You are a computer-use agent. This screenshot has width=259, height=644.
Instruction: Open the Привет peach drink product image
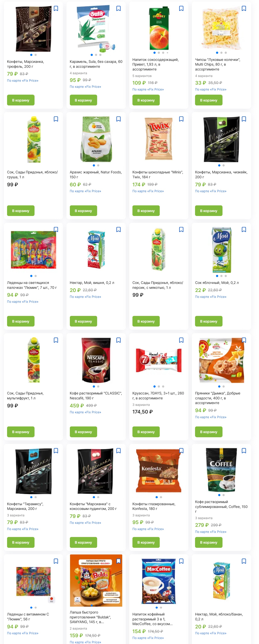click(x=159, y=28)
